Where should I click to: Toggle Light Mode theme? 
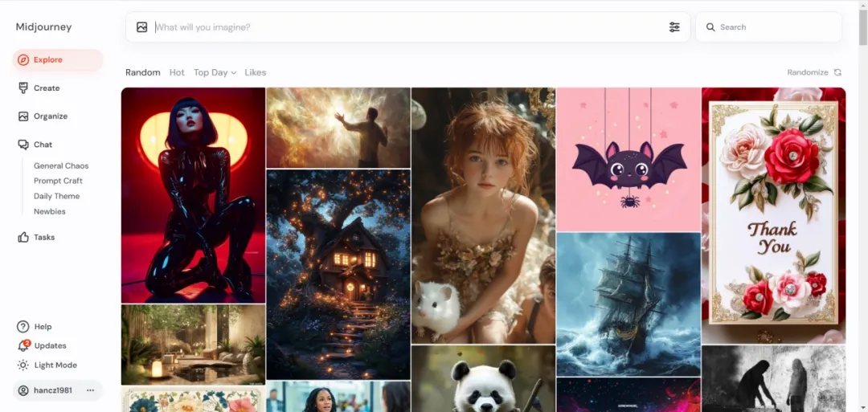(55, 365)
